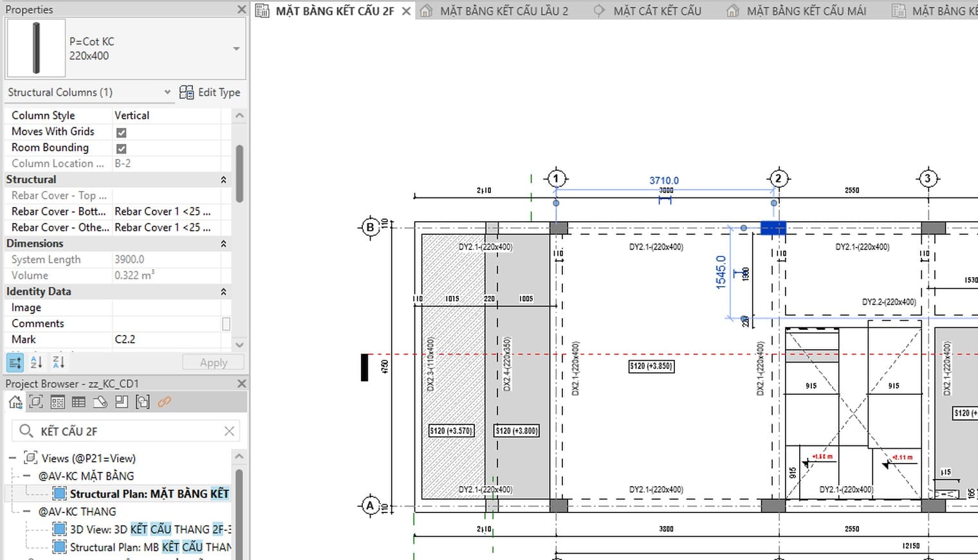Click grid bubble A in the plan

[x=370, y=505]
